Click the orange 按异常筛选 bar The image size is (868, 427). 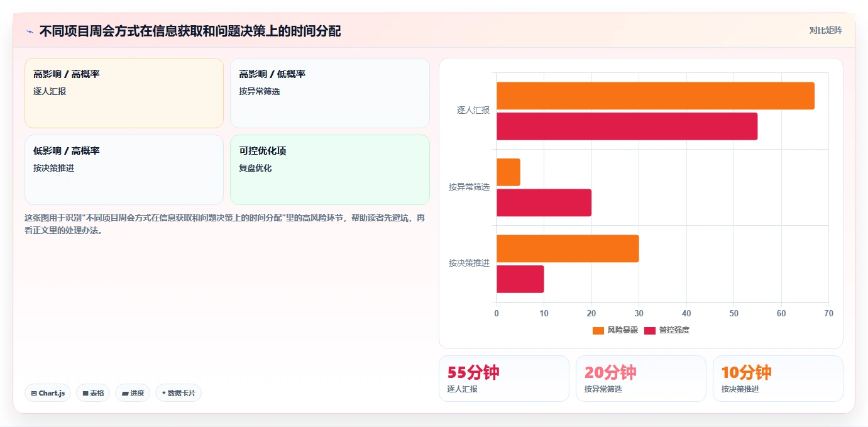tap(508, 172)
